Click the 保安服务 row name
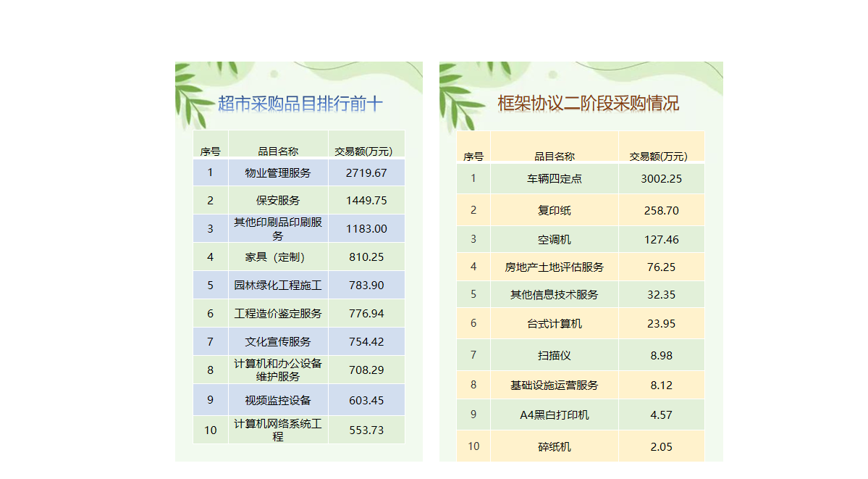 click(x=278, y=201)
